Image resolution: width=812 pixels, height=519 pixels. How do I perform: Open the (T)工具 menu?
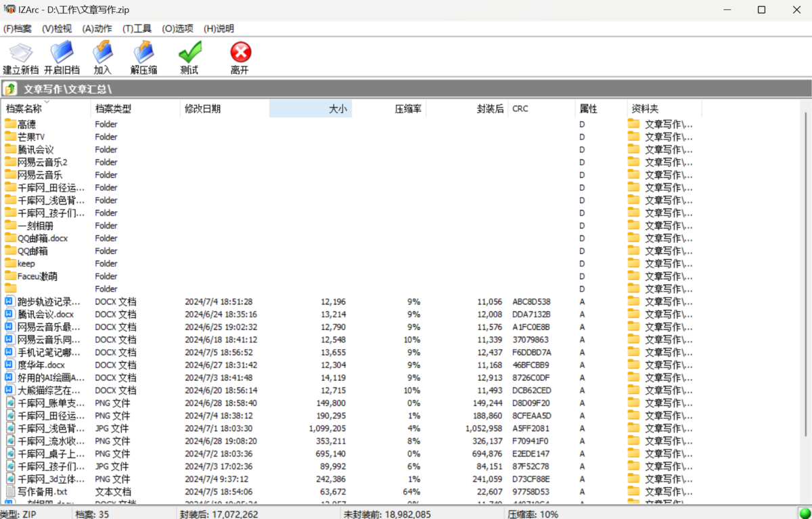[137, 28]
